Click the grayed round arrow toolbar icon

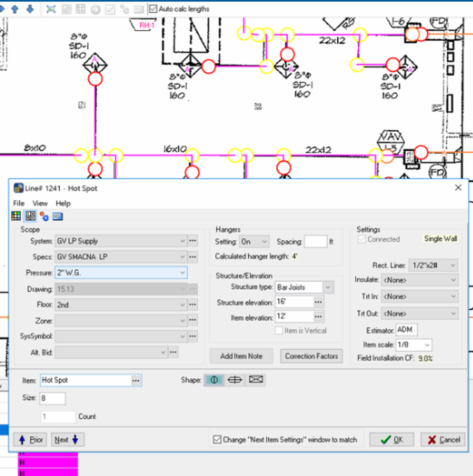click(96, 9)
